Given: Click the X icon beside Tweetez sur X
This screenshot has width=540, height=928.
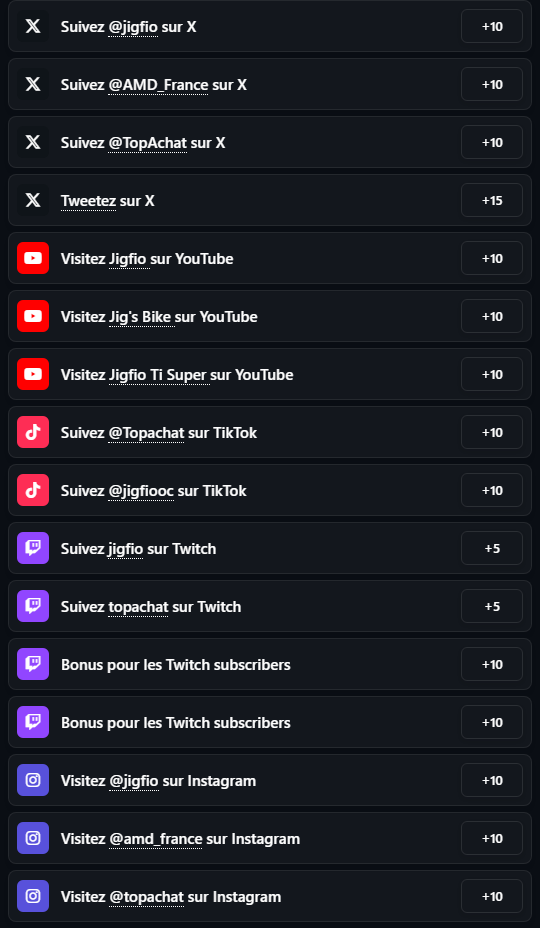Looking at the screenshot, I should 33,201.
